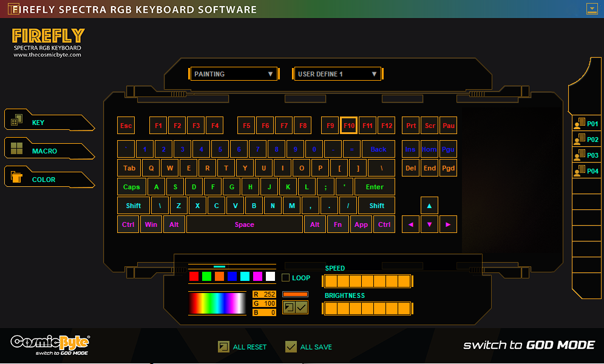Screen dimensions: 604x364
Task: Click the up arrow key on keyboard
Action: pos(429,206)
